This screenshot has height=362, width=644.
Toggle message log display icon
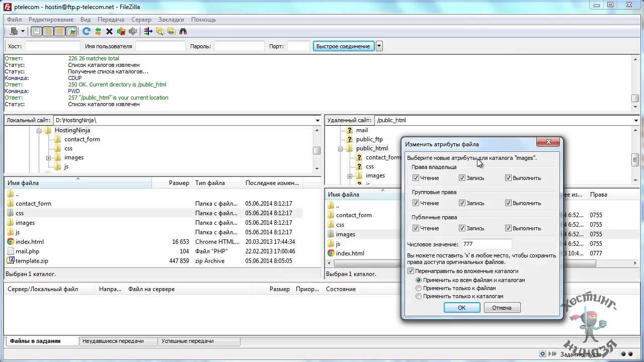click(x=37, y=31)
